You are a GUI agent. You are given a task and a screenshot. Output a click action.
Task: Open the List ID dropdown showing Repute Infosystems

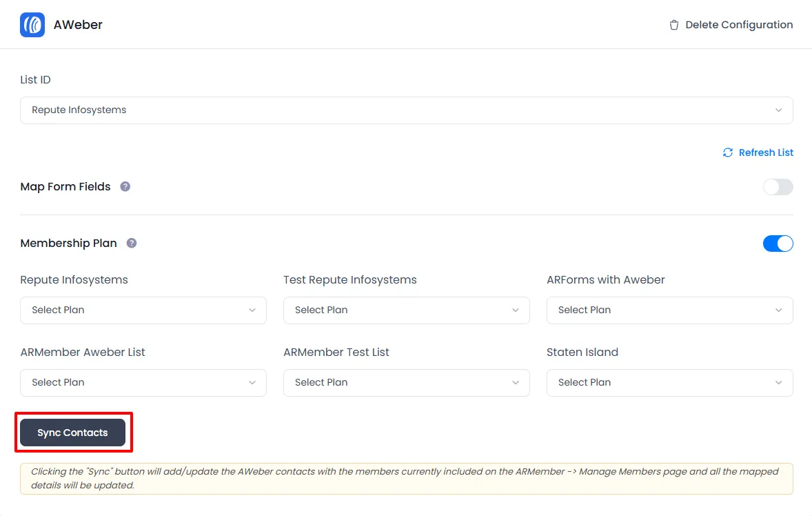click(x=406, y=110)
